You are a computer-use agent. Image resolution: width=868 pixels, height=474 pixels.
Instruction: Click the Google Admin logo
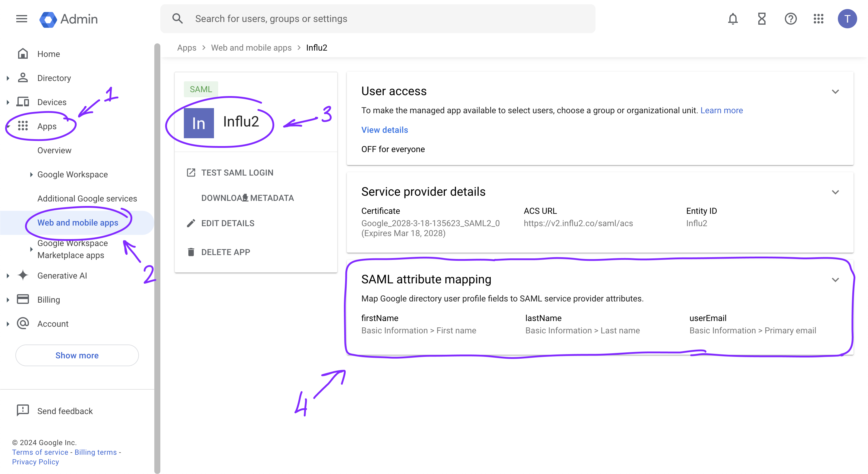click(x=68, y=19)
